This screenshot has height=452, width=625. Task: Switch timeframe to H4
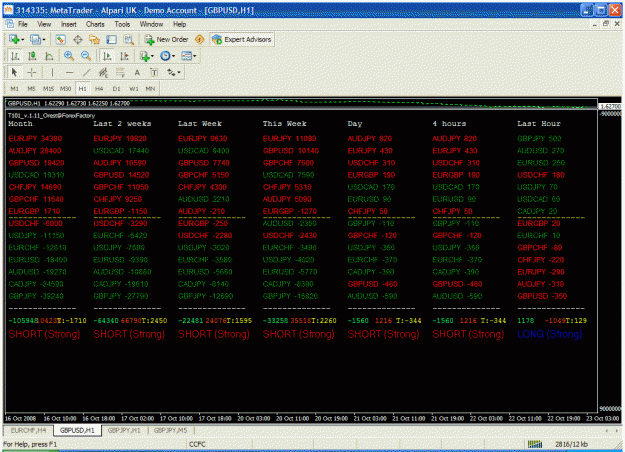[x=99, y=88]
